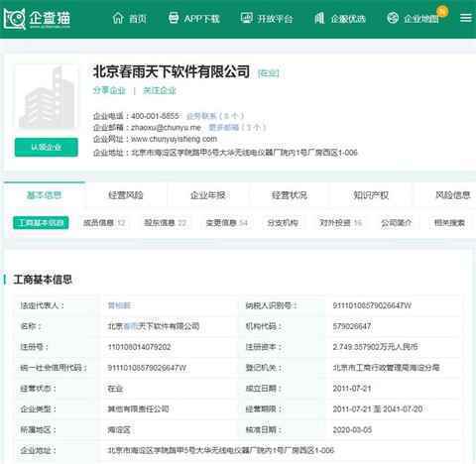The width and height of the screenshot is (476, 464).
Task: Open the 企服优选 navigation label
Action: (x=348, y=19)
